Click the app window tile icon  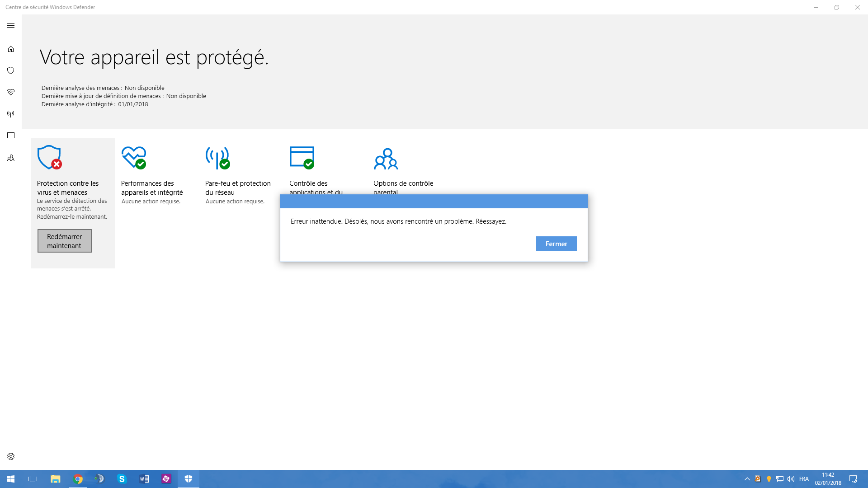pyautogui.click(x=302, y=158)
